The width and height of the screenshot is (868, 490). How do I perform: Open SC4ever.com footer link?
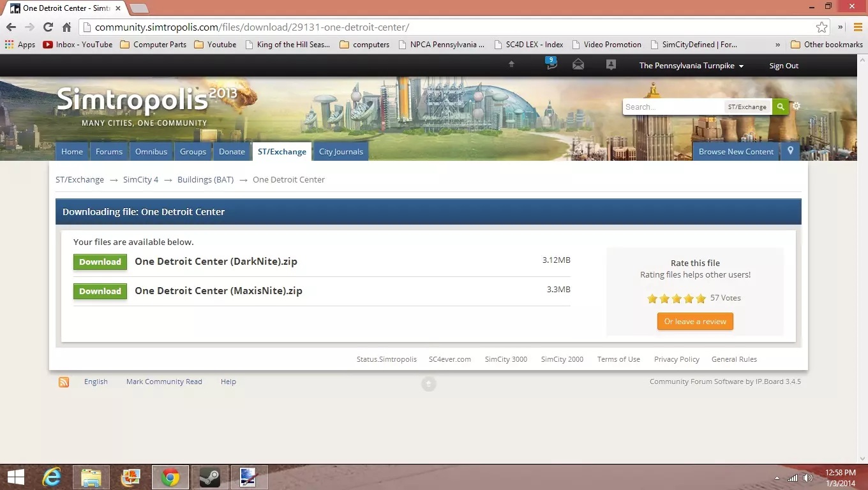450,359
